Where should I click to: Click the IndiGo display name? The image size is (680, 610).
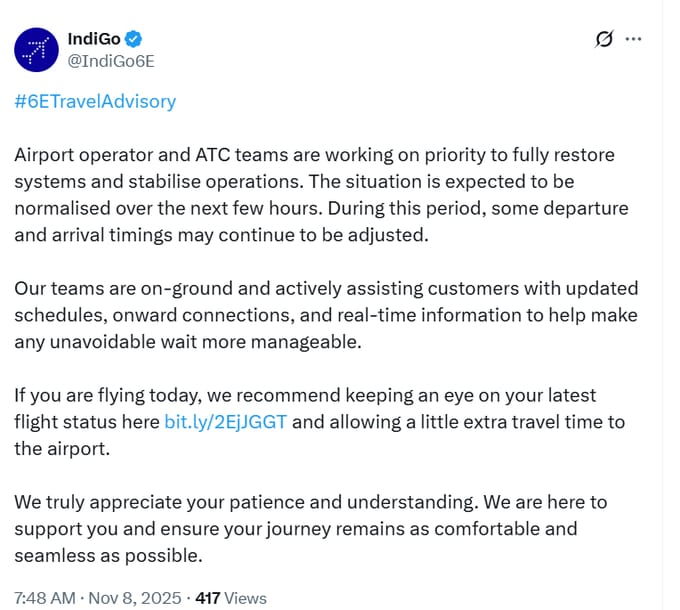93,39
